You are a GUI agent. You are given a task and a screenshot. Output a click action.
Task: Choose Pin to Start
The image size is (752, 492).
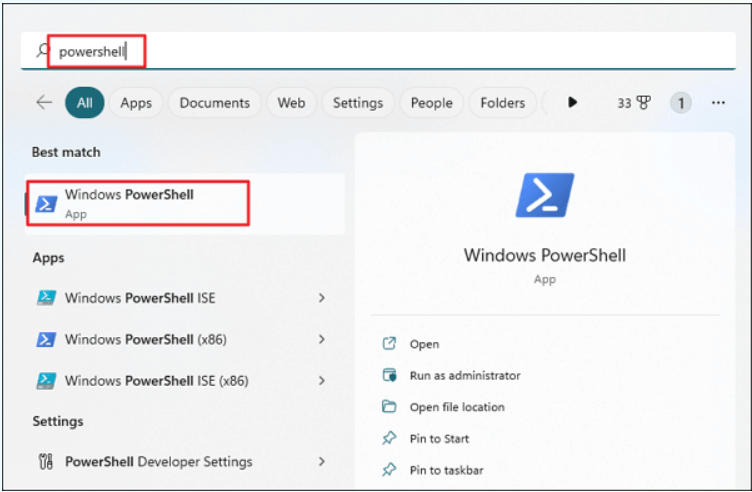tap(439, 439)
